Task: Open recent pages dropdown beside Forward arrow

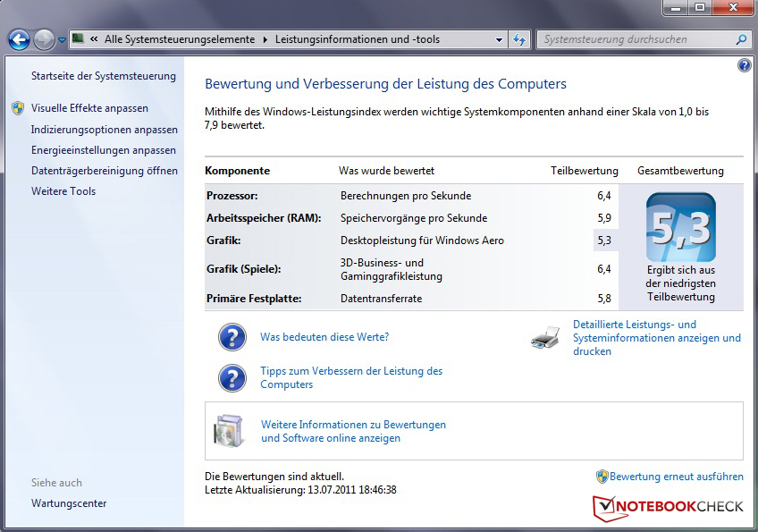Action: tap(62, 40)
